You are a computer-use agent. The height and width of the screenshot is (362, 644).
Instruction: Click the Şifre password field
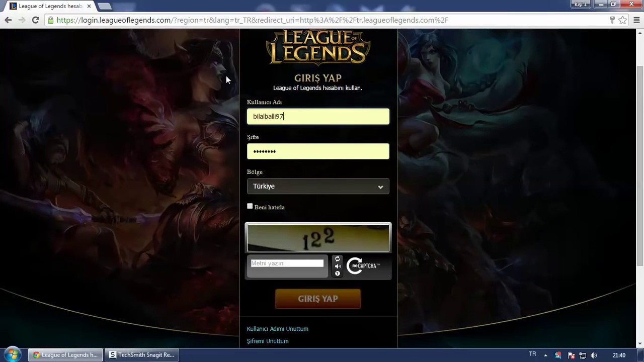318,151
